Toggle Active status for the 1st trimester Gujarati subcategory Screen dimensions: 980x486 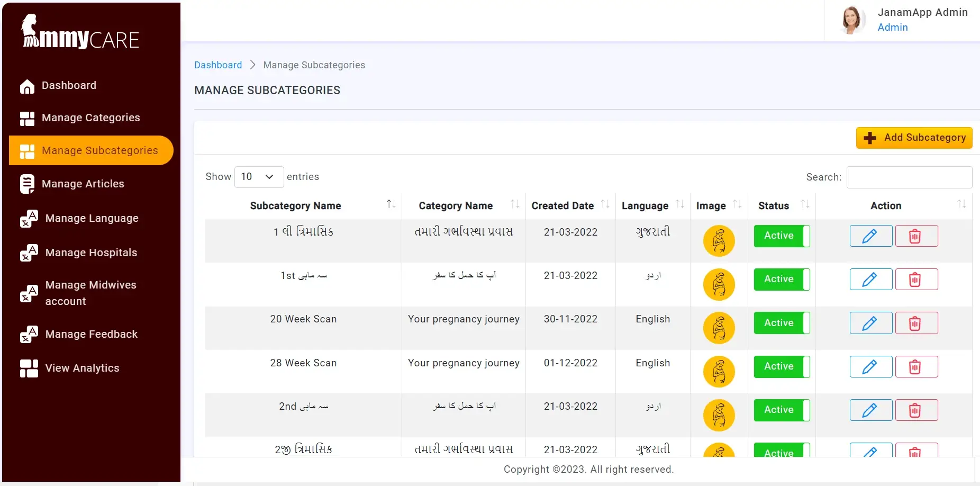point(782,236)
